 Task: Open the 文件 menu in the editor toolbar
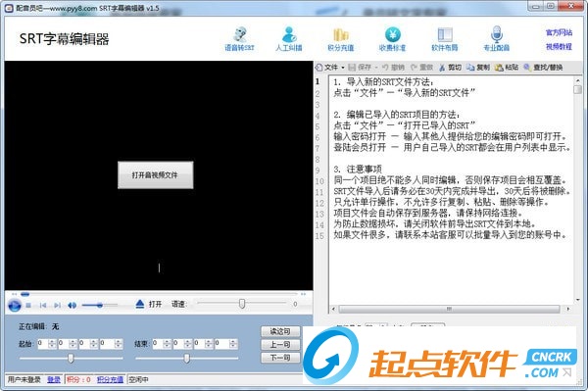click(x=330, y=68)
